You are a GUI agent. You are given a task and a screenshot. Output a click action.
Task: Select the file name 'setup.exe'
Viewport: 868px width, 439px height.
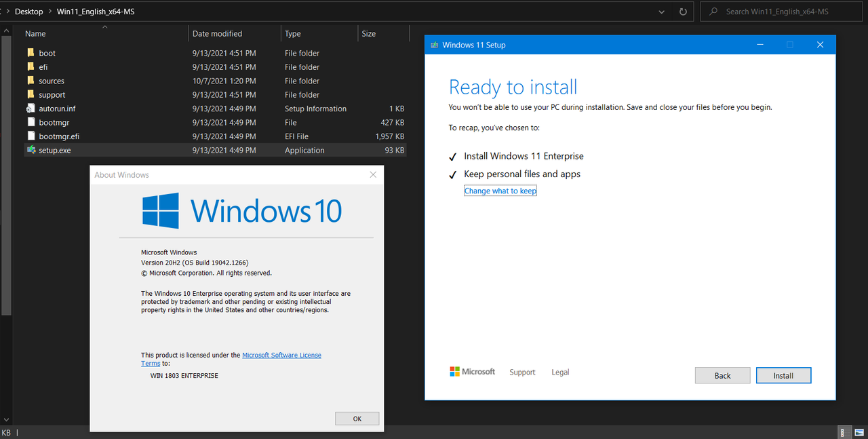point(55,150)
